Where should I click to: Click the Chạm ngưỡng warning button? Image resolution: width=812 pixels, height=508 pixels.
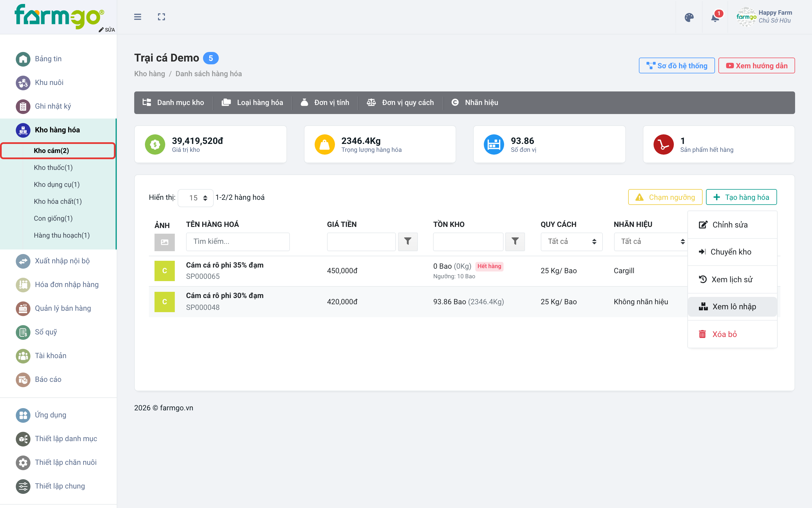coord(665,197)
